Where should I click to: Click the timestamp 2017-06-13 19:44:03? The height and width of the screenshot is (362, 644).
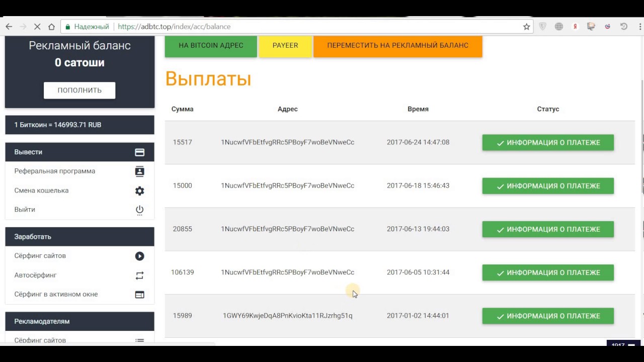tap(418, 229)
